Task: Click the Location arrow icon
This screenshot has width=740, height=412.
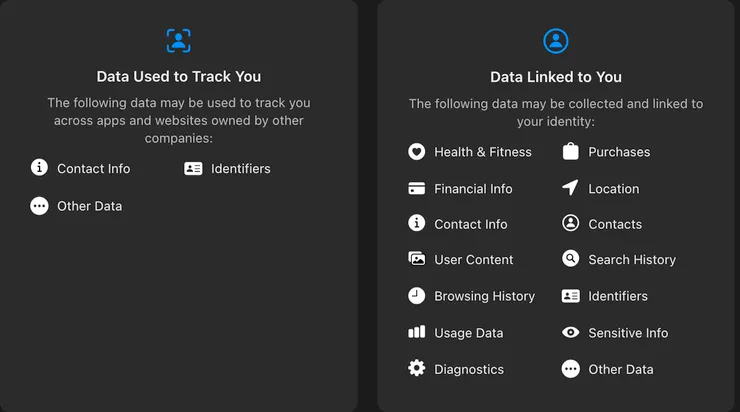Action: pyautogui.click(x=571, y=188)
